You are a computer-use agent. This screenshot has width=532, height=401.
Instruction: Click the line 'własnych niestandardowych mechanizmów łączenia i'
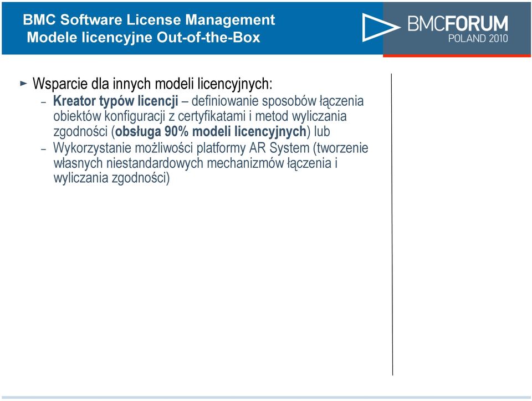pos(196,163)
